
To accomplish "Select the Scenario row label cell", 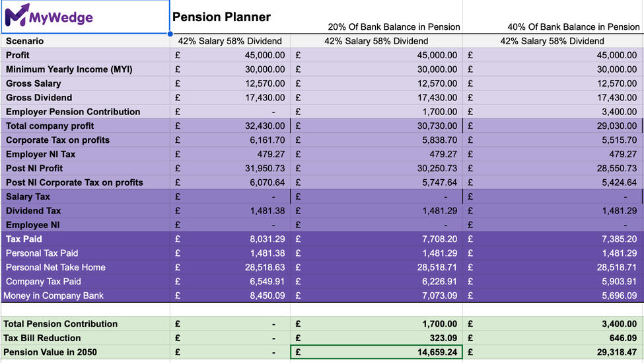I will tap(25, 41).
